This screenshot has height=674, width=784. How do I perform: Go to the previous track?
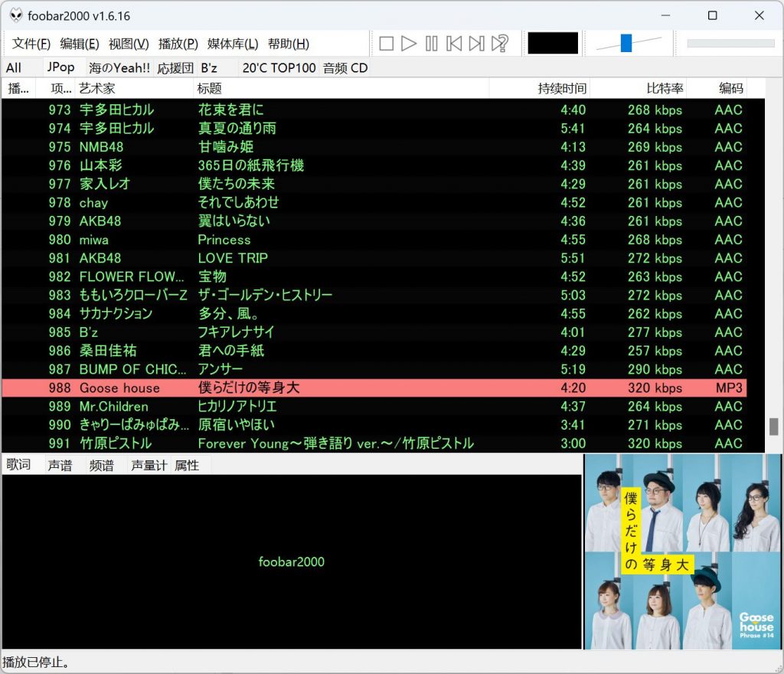click(x=454, y=44)
